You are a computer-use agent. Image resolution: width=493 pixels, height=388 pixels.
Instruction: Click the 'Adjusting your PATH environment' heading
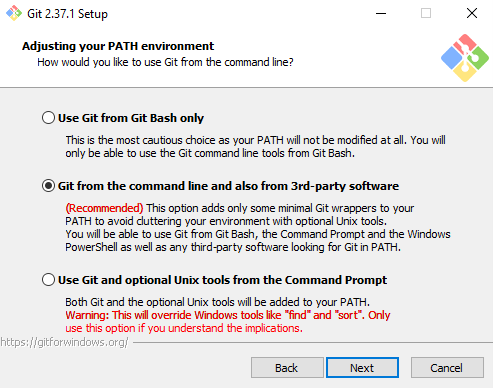click(x=118, y=46)
